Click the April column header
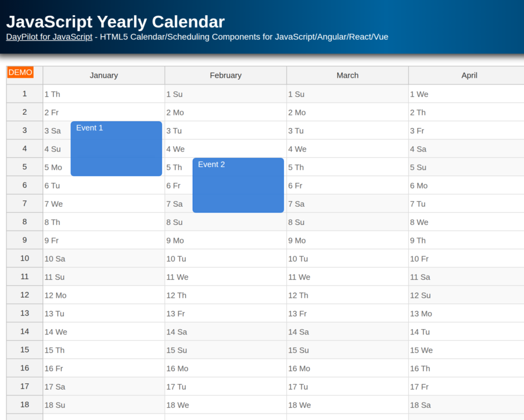This screenshot has width=524, height=420. coord(469,75)
